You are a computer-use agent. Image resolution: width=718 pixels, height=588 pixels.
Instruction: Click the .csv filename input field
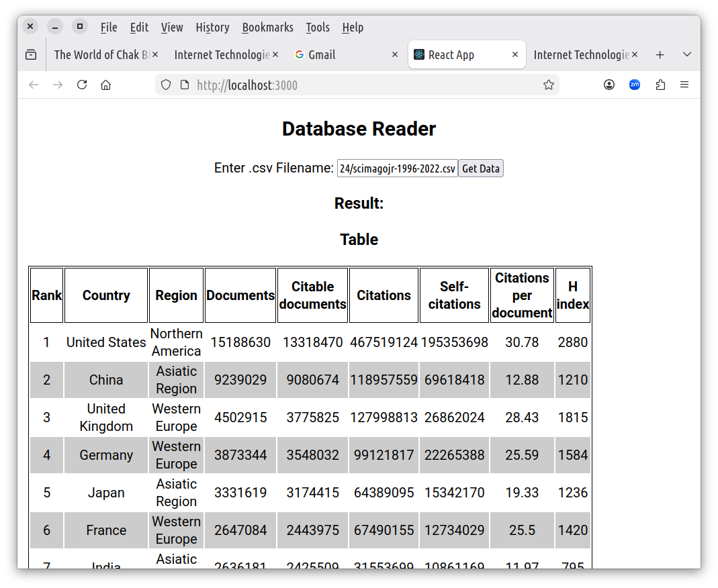[x=397, y=168]
